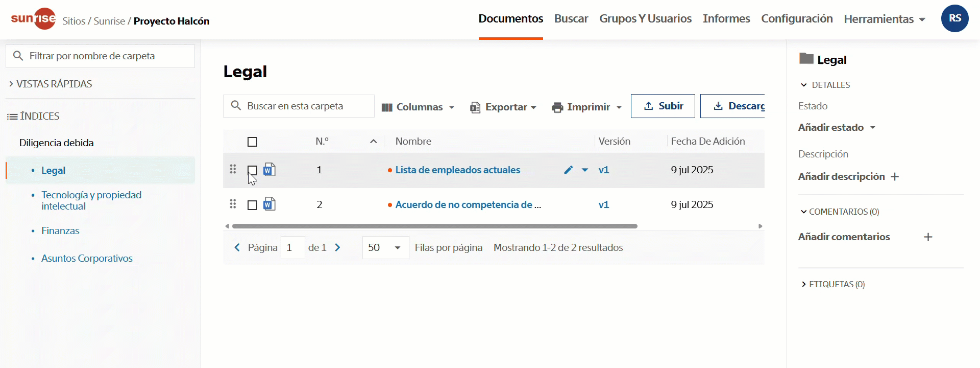Click the Subir upload button

[x=663, y=106]
